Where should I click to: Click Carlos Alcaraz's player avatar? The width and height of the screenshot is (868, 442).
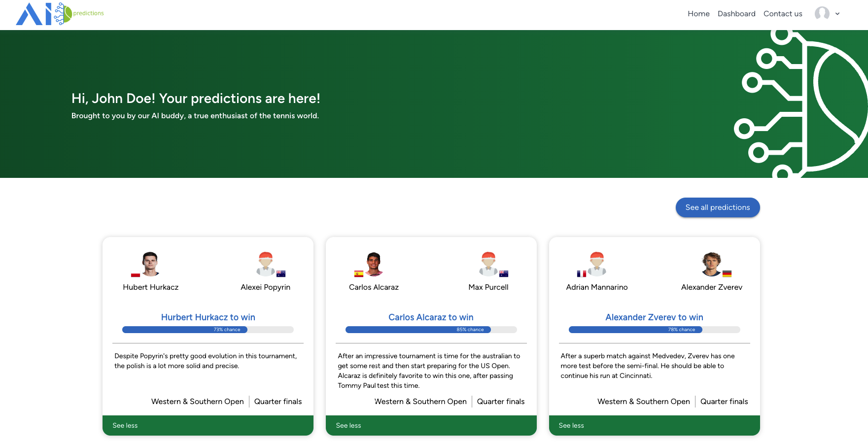(x=374, y=263)
